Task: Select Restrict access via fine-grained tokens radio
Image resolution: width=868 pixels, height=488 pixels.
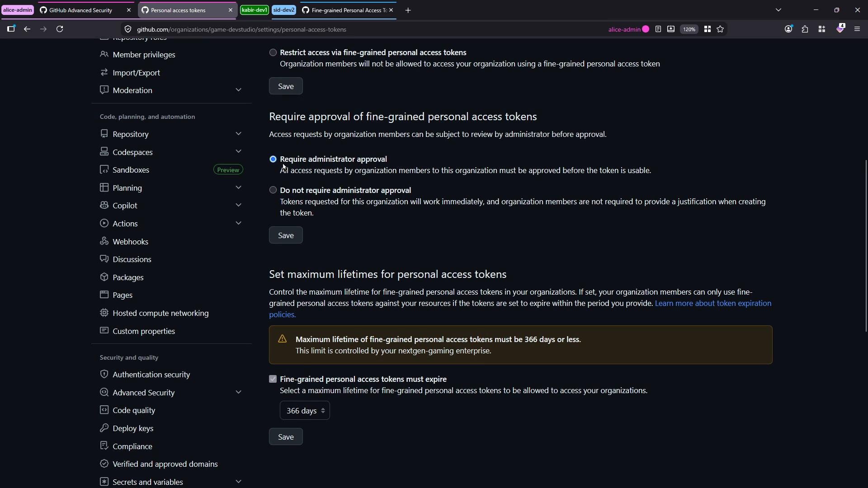Action: tap(273, 52)
